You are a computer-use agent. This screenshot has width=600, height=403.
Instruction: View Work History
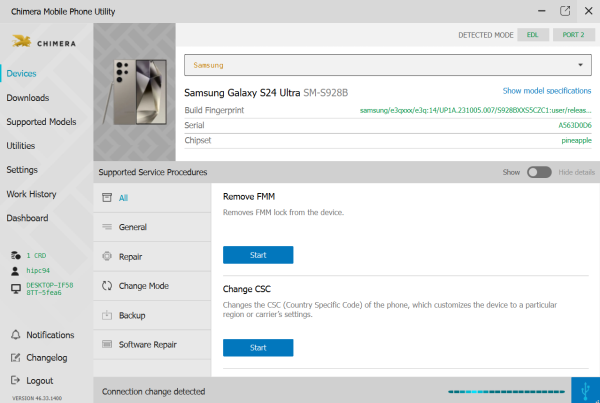click(x=31, y=194)
